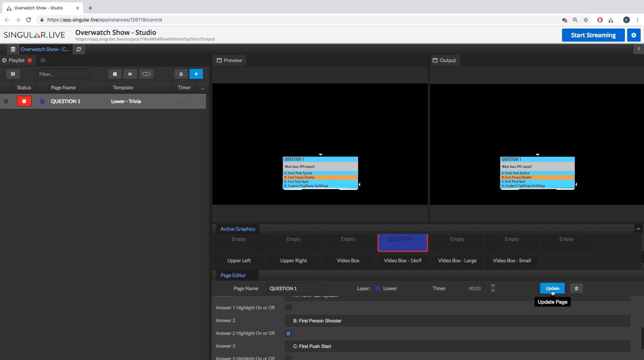Screen dimensions: 644x360
Task: Click red take-out button for QUESTION 1
Action: tap(24, 101)
